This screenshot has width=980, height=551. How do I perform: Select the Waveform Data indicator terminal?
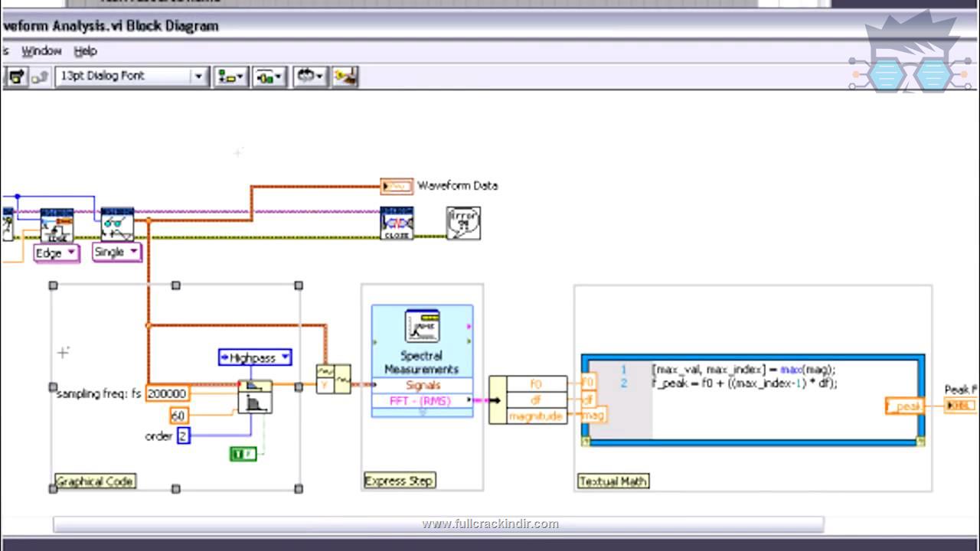coord(397,186)
